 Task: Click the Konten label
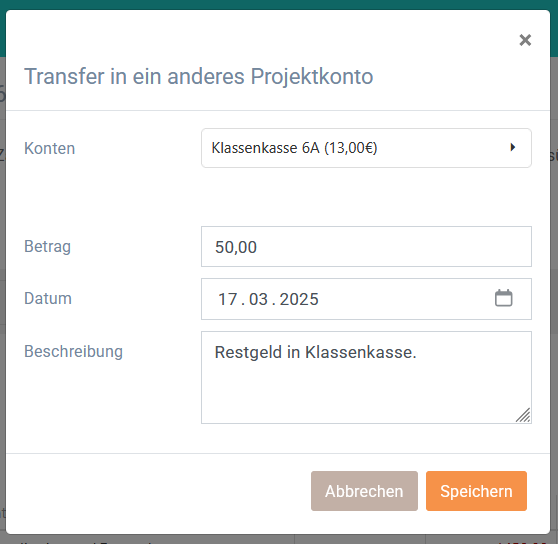point(49,148)
